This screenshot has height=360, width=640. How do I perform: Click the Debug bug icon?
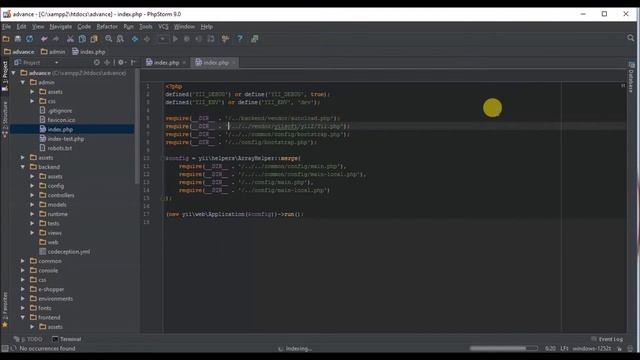187,39
